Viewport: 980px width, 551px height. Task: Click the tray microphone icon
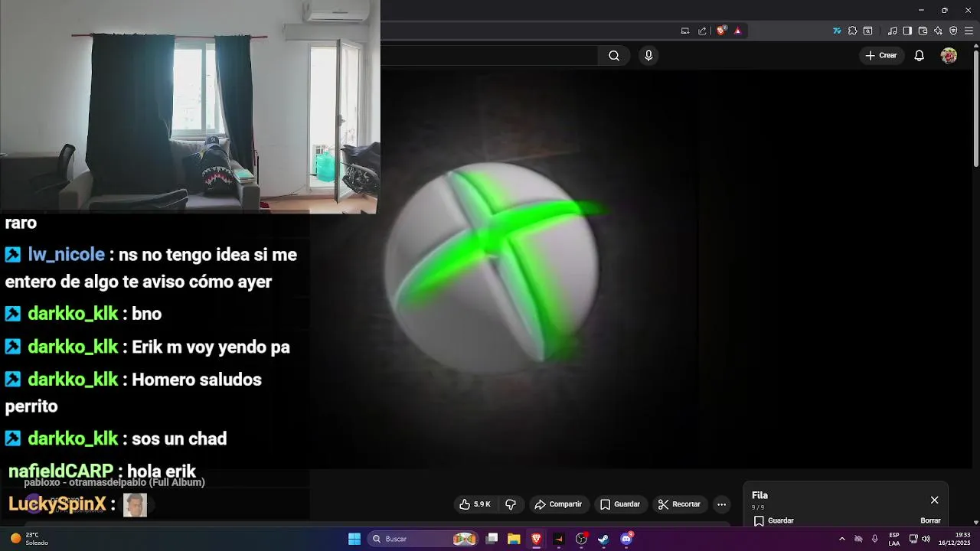tap(875, 539)
